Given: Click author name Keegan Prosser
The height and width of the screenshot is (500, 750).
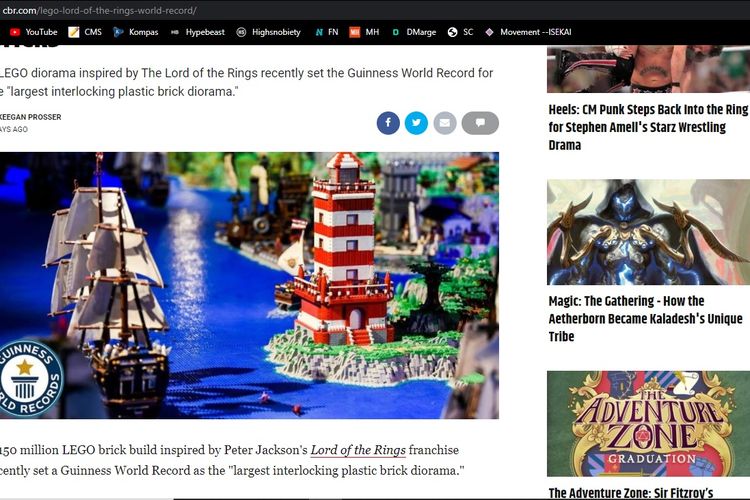Looking at the screenshot, I should pyautogui.click(x=30, y=117).
